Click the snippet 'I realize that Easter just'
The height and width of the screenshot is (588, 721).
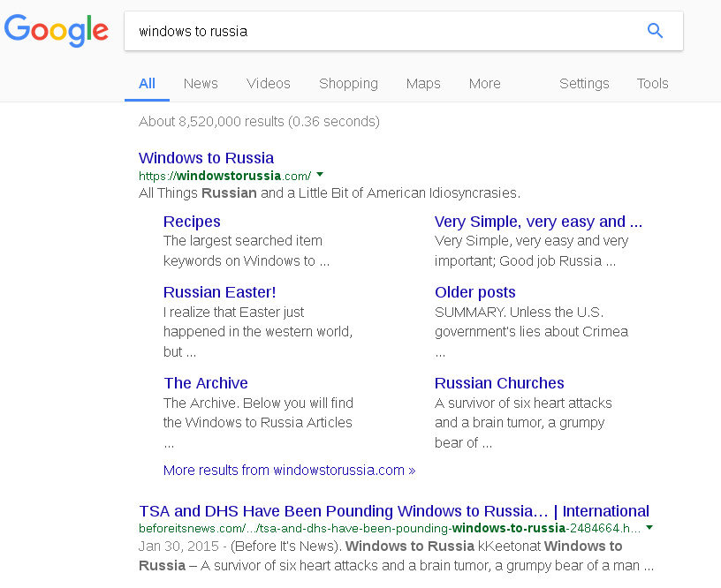click(x=258, y=332)
